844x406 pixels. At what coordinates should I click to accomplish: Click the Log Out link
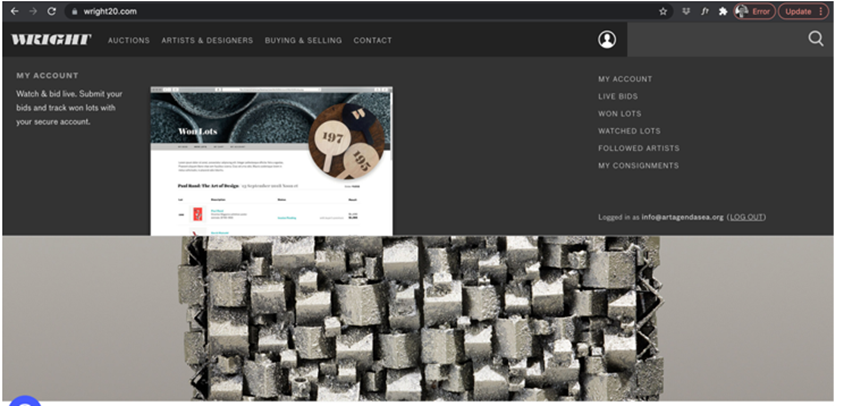click(x=746, y=217)
